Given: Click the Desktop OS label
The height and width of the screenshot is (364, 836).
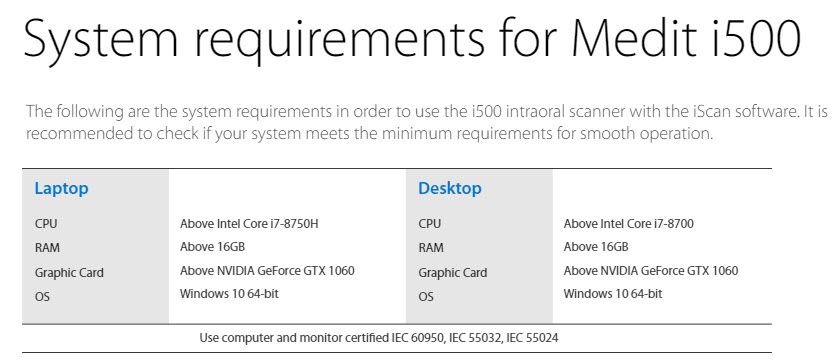Looking at the screenshot, I should click(426, 296).
